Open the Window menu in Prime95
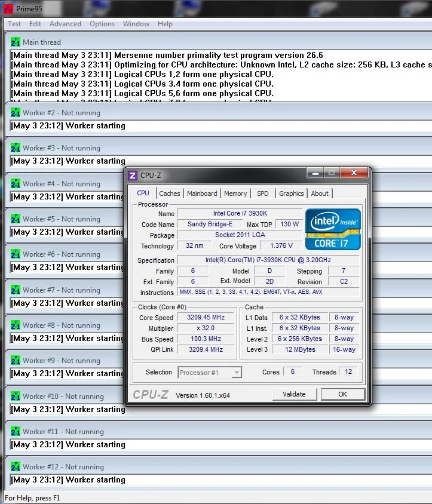The height and width of the screenshot is (504, 432). click(x=136, y=24)
